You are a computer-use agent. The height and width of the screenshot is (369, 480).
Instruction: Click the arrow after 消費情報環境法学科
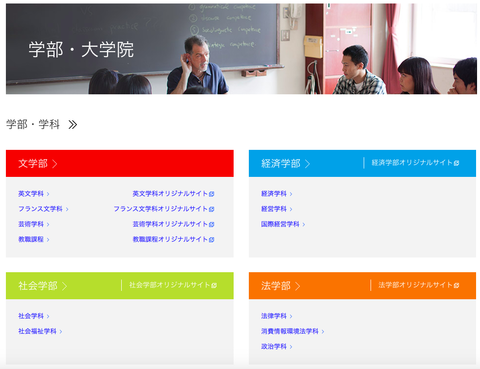323,332
